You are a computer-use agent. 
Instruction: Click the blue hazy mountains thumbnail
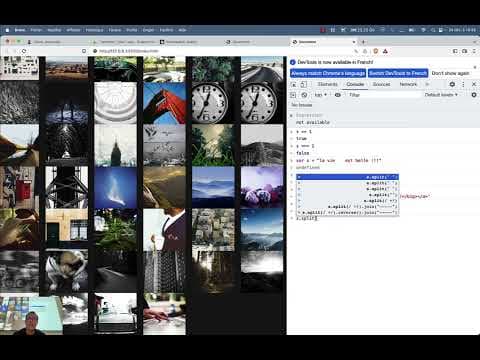213,187
